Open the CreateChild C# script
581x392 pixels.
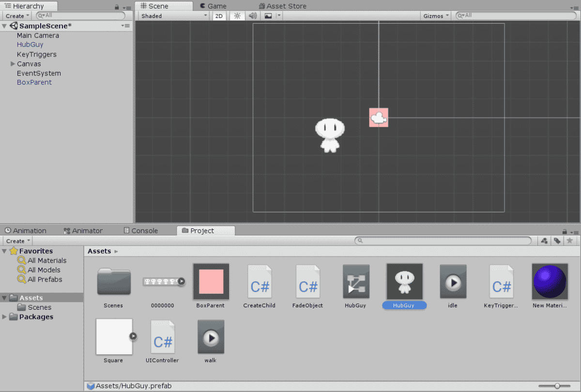coord(260,282)
